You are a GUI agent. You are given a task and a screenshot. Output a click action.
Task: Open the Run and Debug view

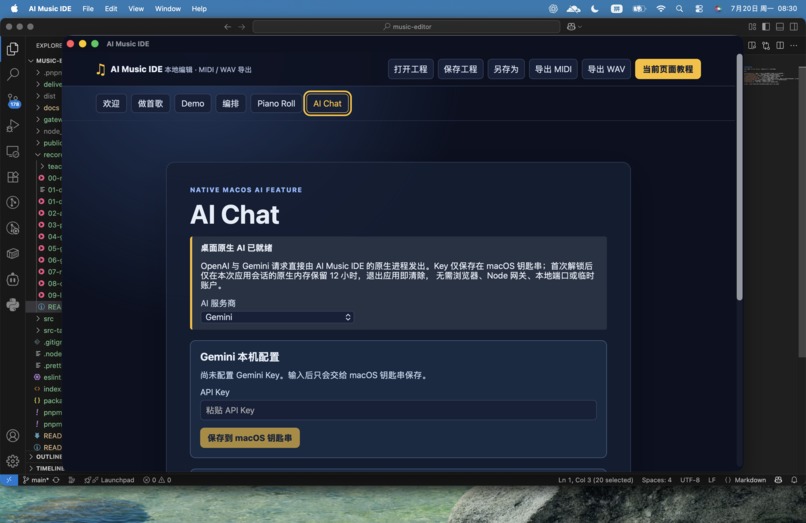[13, 126]
